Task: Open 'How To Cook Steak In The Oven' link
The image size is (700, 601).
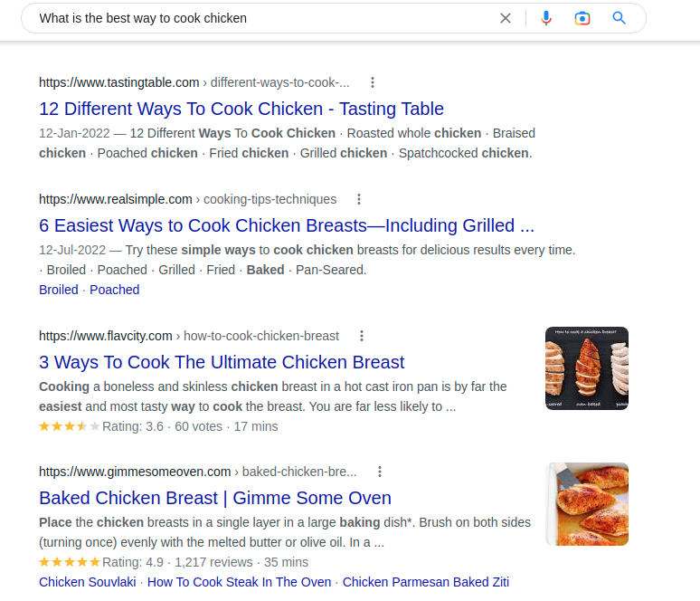Action: click(x=240, y=582)
